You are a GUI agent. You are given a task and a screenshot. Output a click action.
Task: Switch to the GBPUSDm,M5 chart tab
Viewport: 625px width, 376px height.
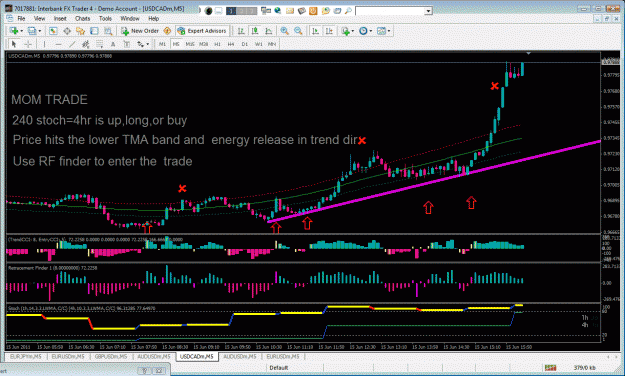click(x=111, y=356)
